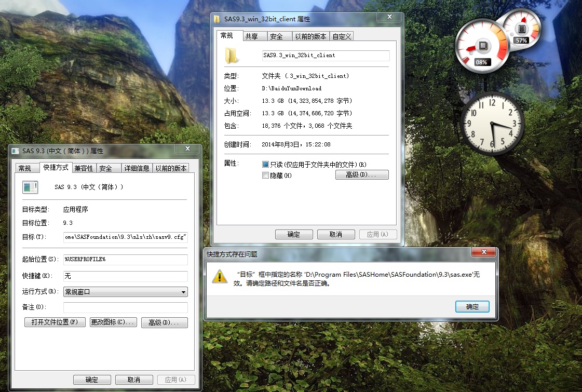The width and height of the screenshot is (582, 392).
Task: Click the SAS application icon in shortcut properties
Action: pyautogui.click(x=30, y=187)
